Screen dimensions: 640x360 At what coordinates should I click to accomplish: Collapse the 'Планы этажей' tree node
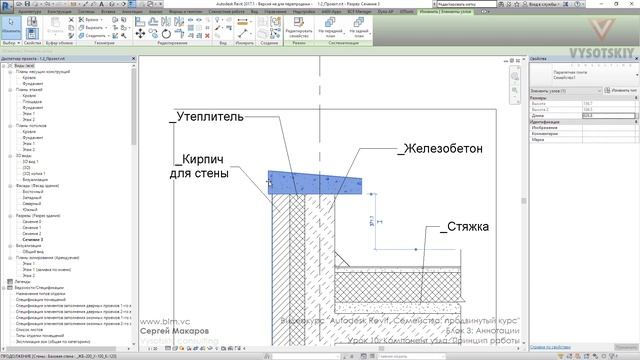tap(10, 90)
